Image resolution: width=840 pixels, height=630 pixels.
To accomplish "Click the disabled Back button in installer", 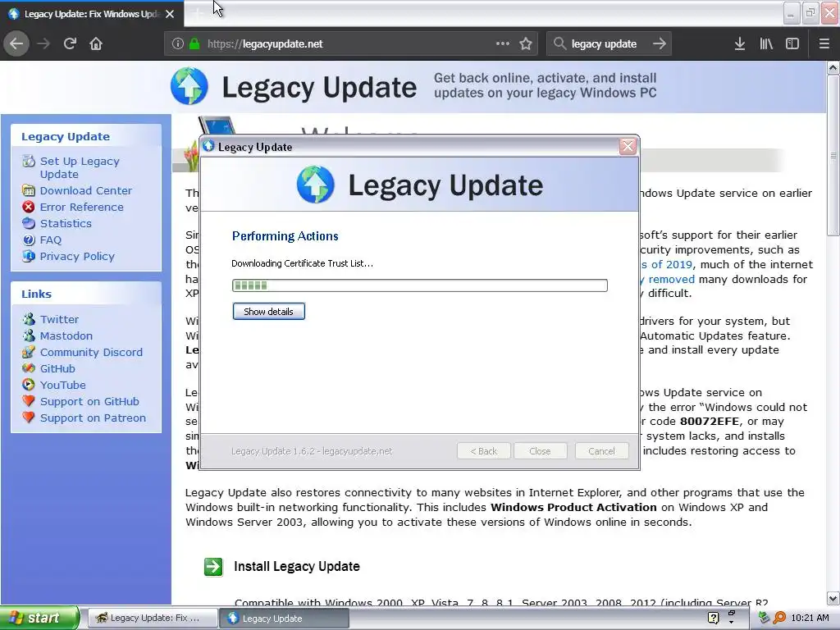I will click(x=484, y=451).
